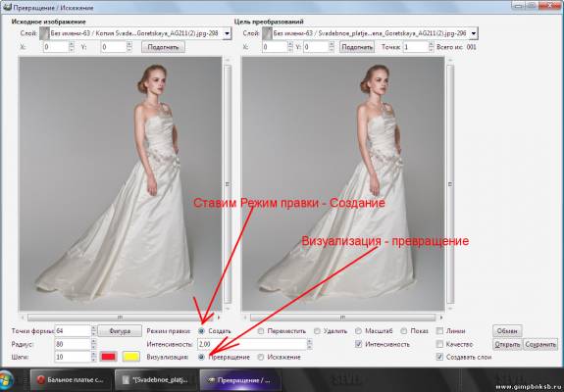Viewport: 564px width, 392px height.
Task: Open the red point color swatch
Action: pyautogui.click(x=109, y=357)
